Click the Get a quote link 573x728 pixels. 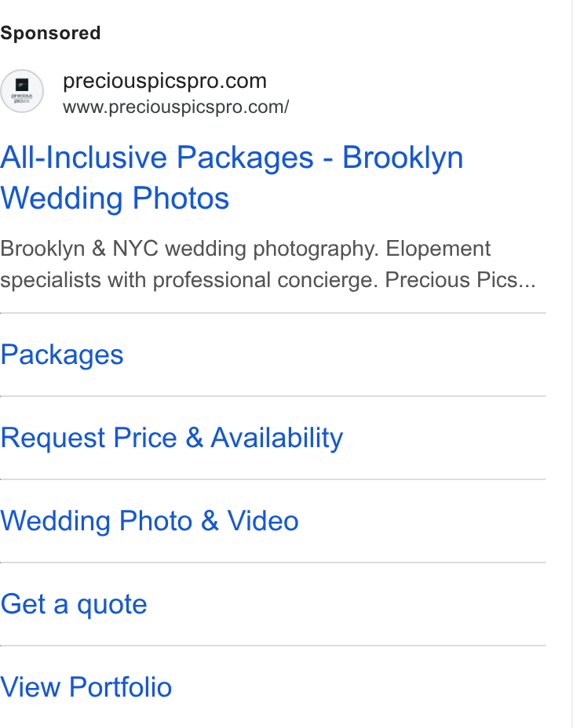74,604
